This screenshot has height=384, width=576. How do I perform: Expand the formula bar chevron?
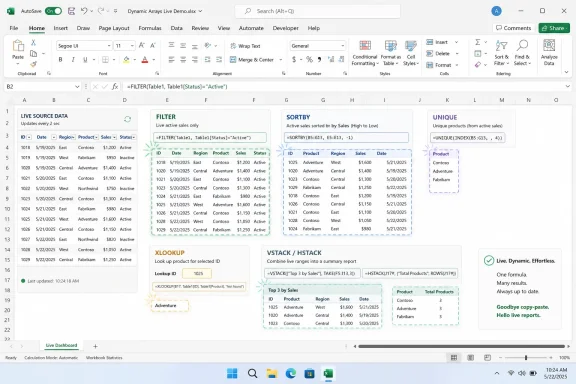(x=568, y=86)
